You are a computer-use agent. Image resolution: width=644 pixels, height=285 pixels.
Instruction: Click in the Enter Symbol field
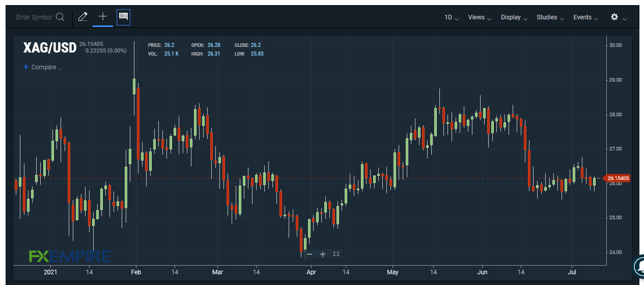pos(34,17)
